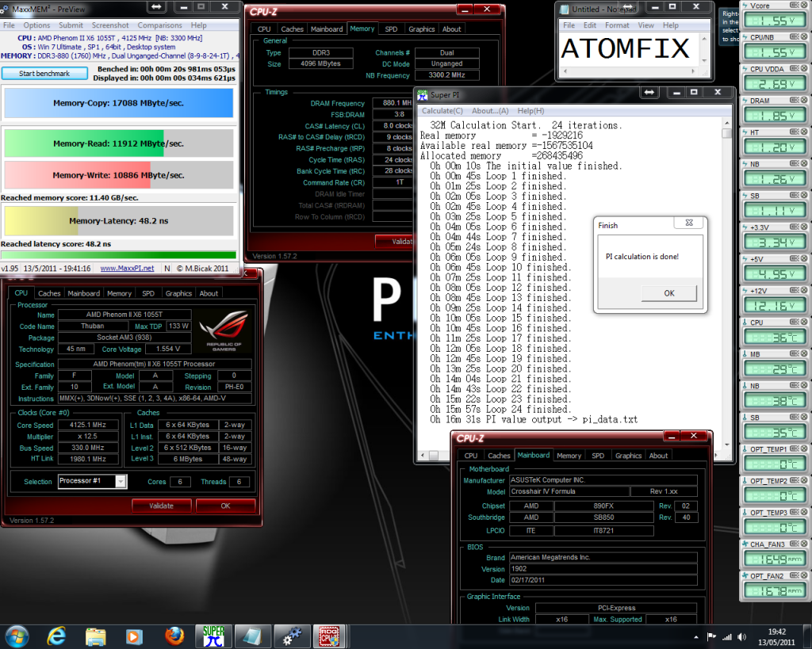Open the taskbar clock showing 19:42
Viewport: 812px width, 649px height.
point(777,637)
